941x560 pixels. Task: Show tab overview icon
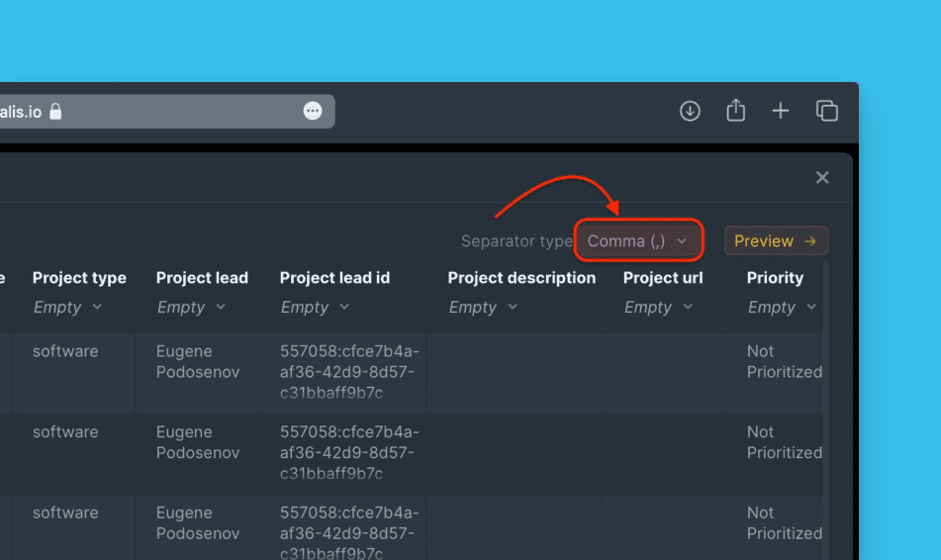pyautogui.click(x=826, y=111)
